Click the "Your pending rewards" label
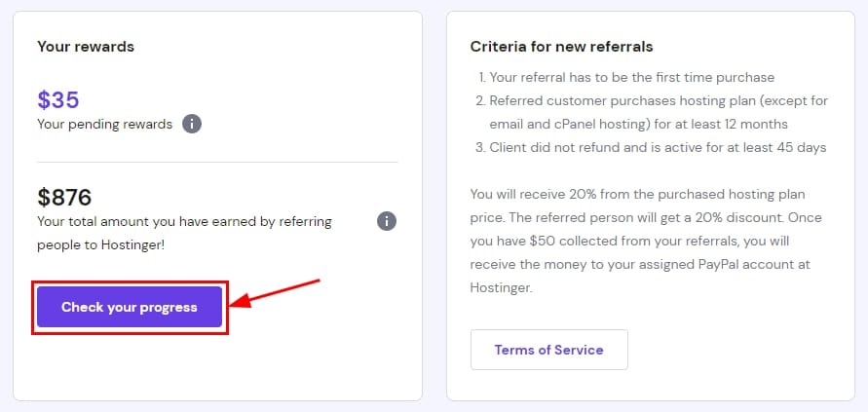Image resolution: width=868 pixels, height=412 pixels. [x=104, y=124]
